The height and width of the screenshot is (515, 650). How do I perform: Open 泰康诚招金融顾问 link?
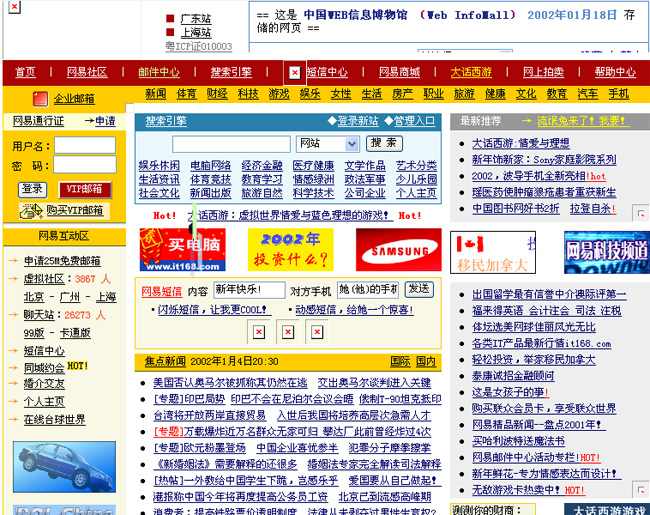pyautogui.click(x=513, y=376)
